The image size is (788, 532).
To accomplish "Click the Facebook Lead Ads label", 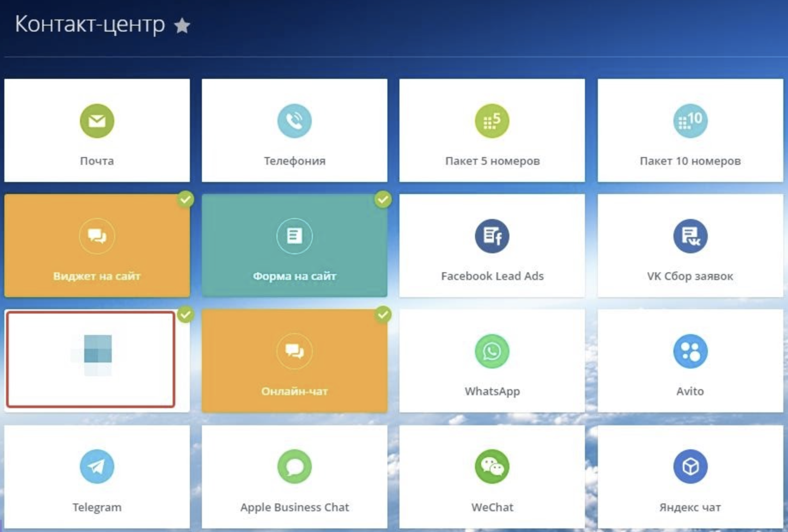I will [492, 276].
